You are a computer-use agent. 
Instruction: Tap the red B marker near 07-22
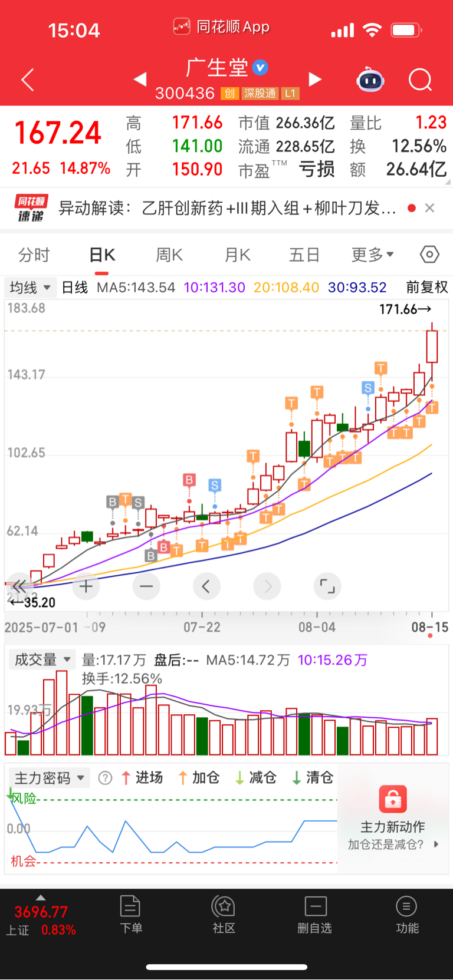tap(189, 480)
